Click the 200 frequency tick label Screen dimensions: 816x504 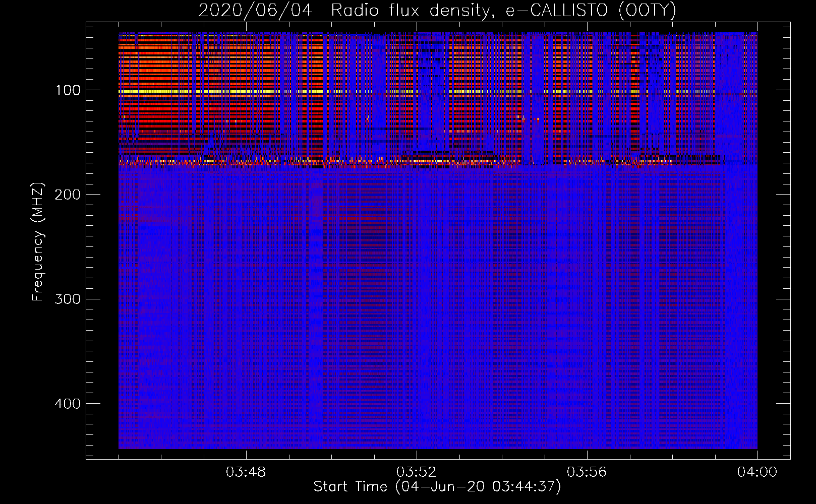tap(68, 195)
